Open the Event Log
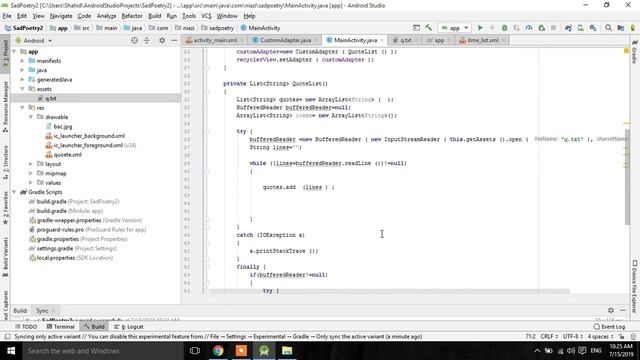The width and height of the screenshot is (640, 360). [609, 327]
